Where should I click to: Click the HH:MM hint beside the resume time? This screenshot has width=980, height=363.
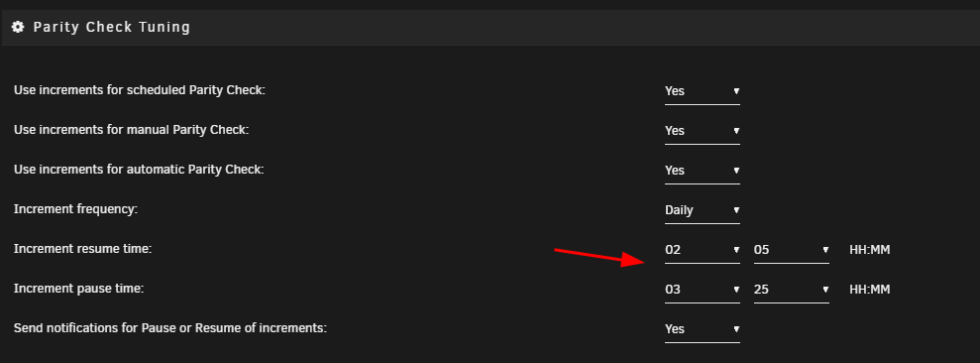[x=869, y=250]
